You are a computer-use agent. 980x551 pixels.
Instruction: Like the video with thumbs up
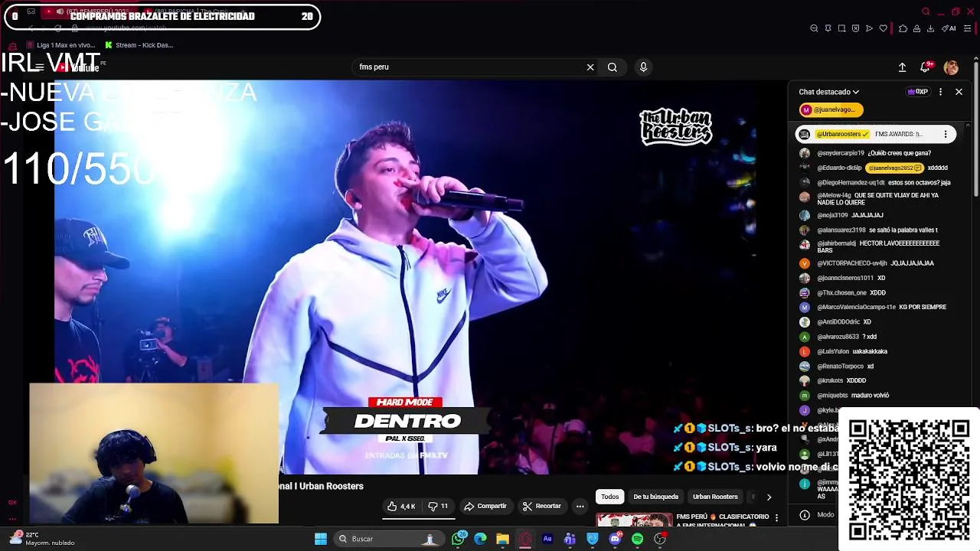(401, 506)
